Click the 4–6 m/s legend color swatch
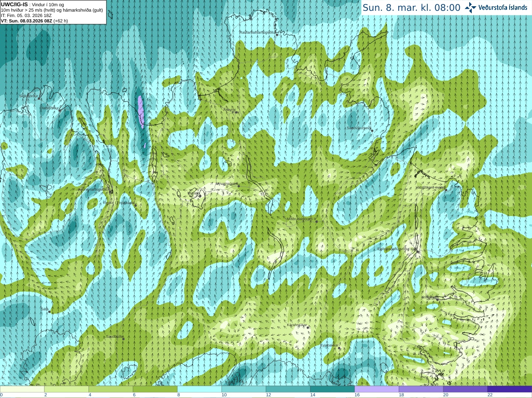The height and width of the screenshot is (398, 532). (111, 389)
